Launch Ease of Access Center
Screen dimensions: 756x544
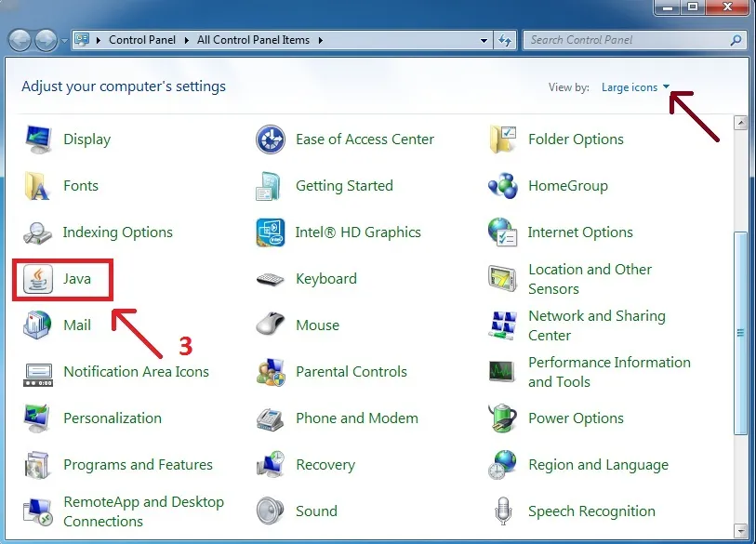[x=365, y=139]
